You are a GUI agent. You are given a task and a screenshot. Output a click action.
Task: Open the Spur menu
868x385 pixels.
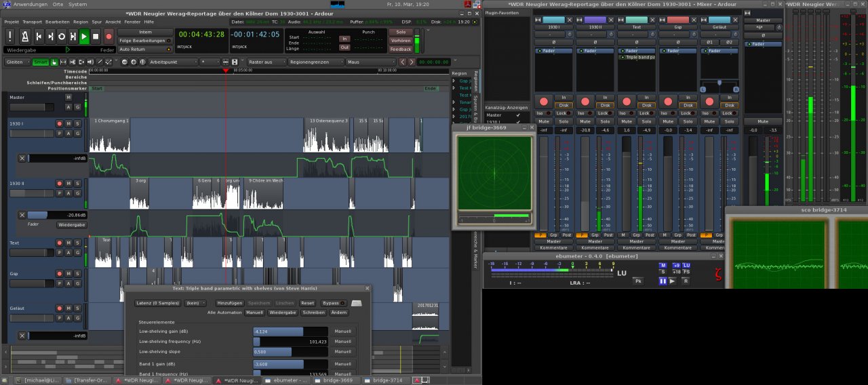[x=97, y=22]
